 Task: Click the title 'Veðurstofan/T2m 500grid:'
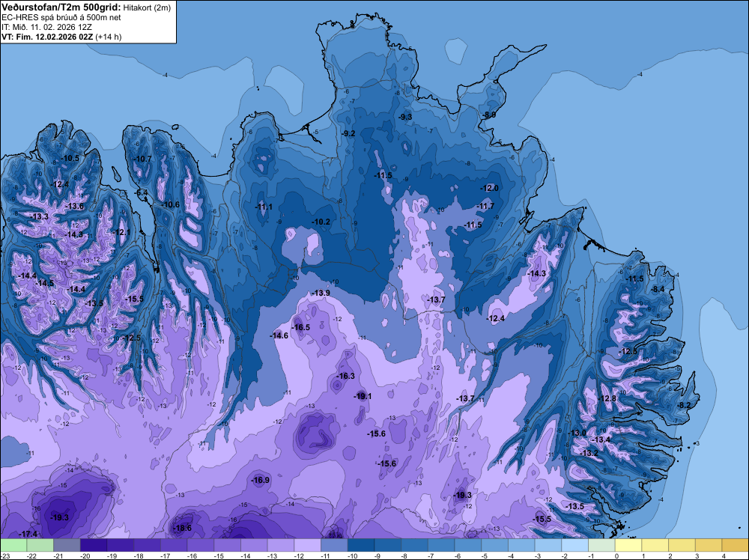point(61,7)
